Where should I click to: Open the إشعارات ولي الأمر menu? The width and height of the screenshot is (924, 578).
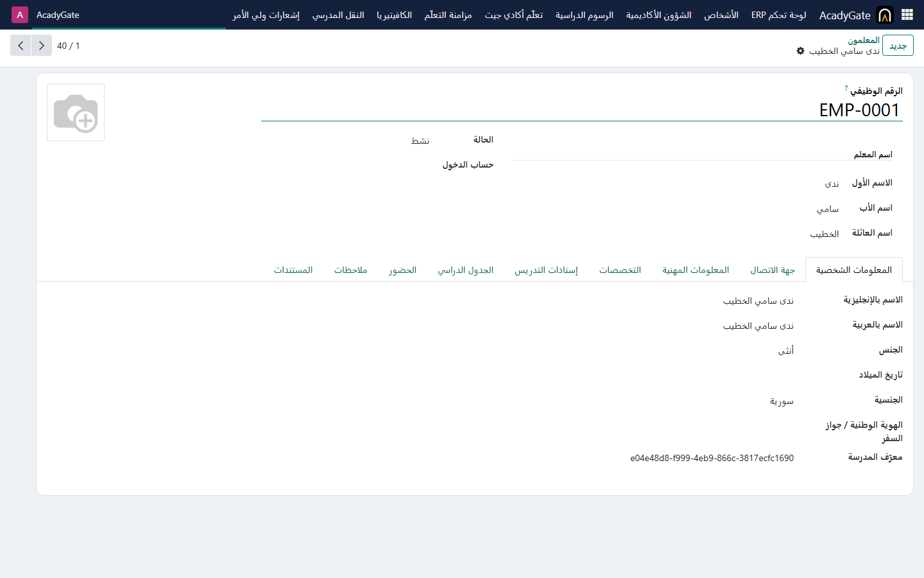(x=266, y=15)
